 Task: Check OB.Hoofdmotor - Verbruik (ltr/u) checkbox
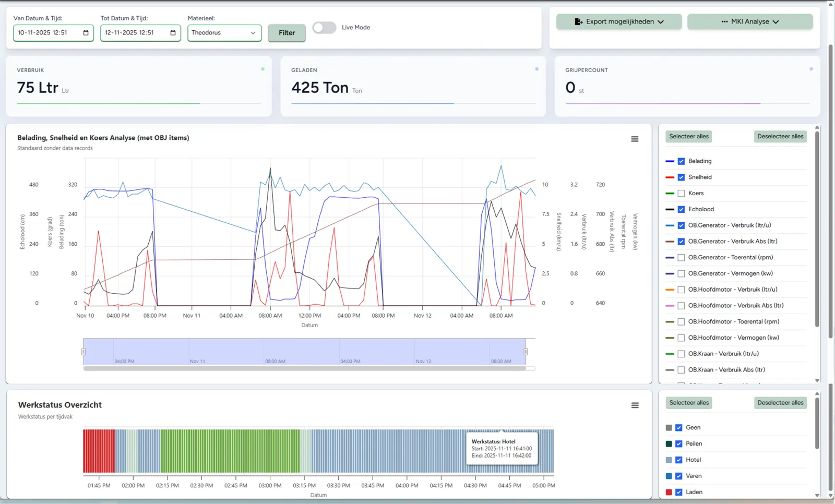[681, 290]
